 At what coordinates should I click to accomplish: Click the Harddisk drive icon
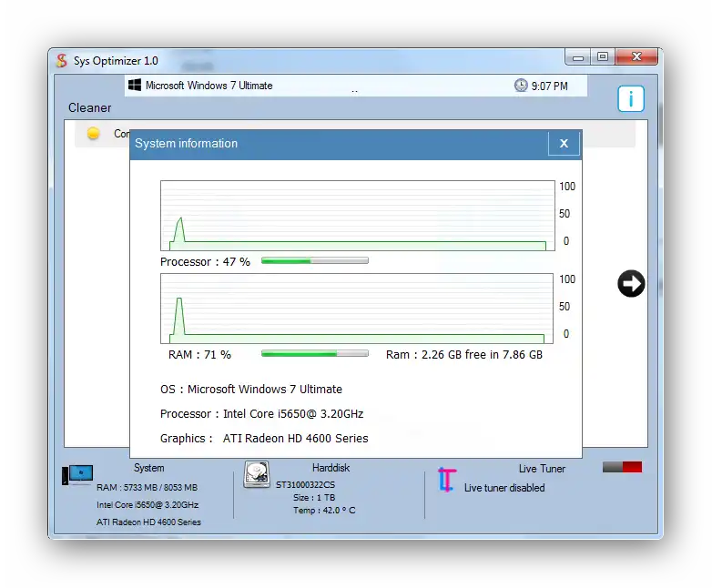pyautogui.click(x=257, y=475)
